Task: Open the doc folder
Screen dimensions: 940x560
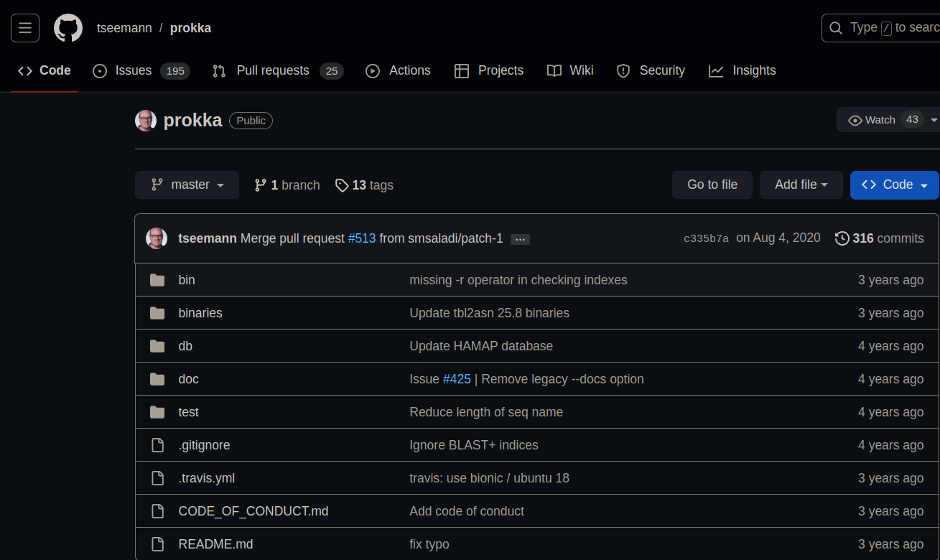Action: (x=188, y=379)
